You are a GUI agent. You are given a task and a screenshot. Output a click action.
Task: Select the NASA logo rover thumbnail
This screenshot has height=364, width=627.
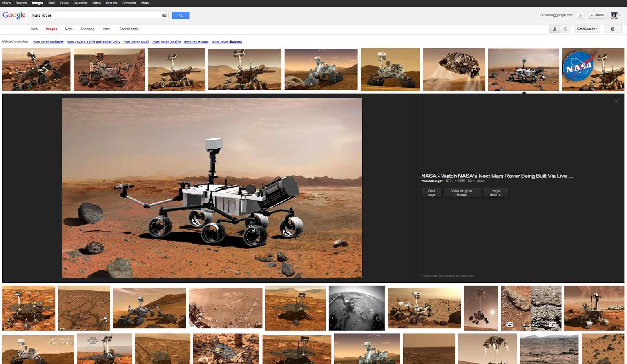click(x=593, y=69)
